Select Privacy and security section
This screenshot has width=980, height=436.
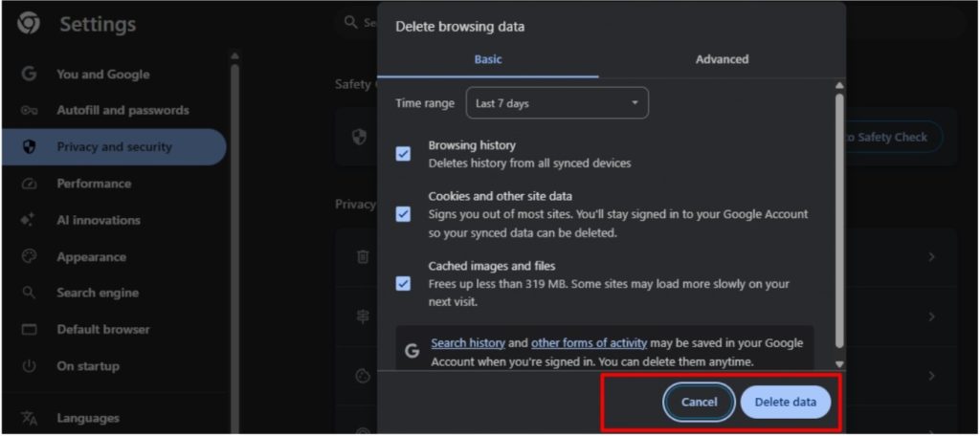tap(115, 147)
